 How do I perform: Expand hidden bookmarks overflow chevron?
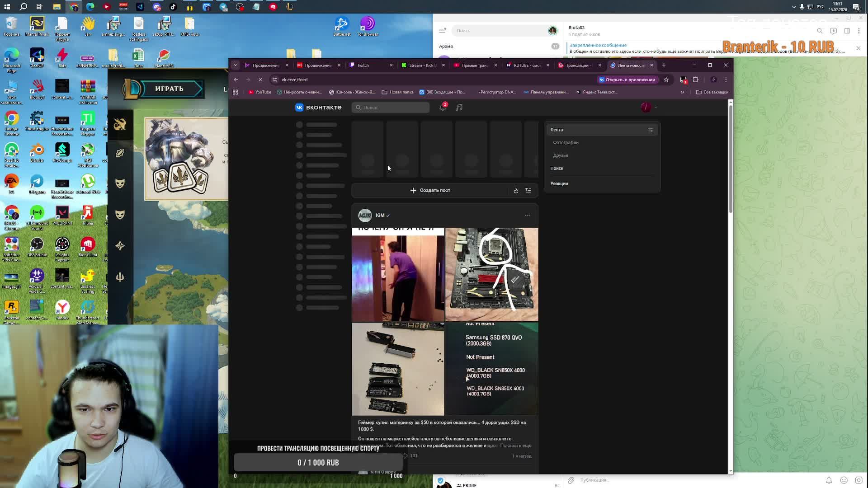[682, 92]
